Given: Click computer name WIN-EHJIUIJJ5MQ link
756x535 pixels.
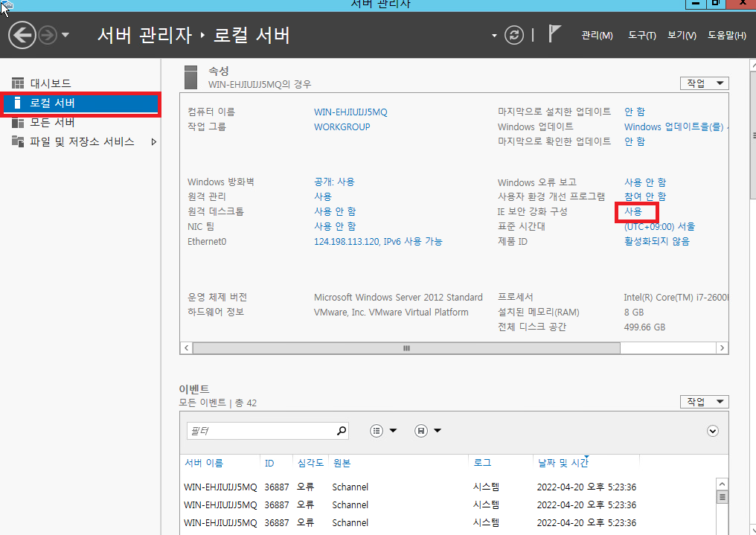Looking at the screenshot, I should pos(350,112).
